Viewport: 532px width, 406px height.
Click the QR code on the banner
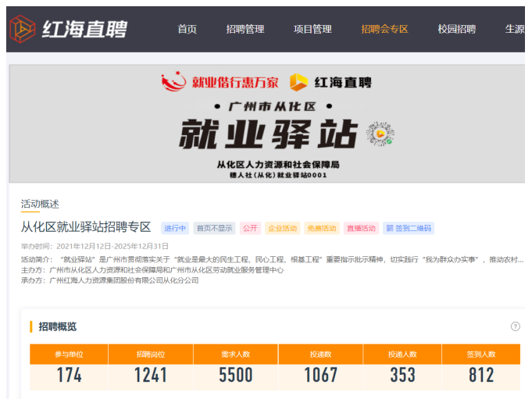380,134
